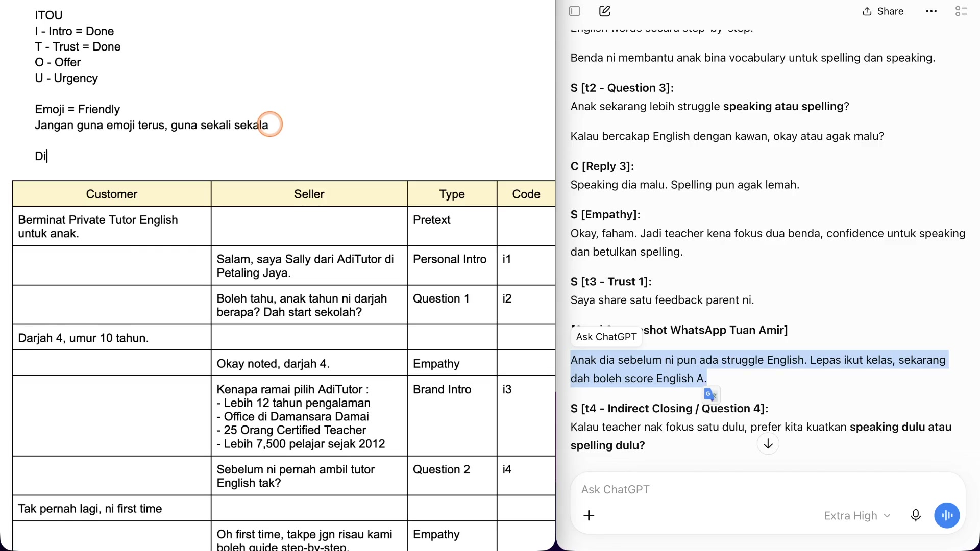Viewport: 980px width, 551px height.
Task: Select the Type column header cell
Action: click(452, 194)
